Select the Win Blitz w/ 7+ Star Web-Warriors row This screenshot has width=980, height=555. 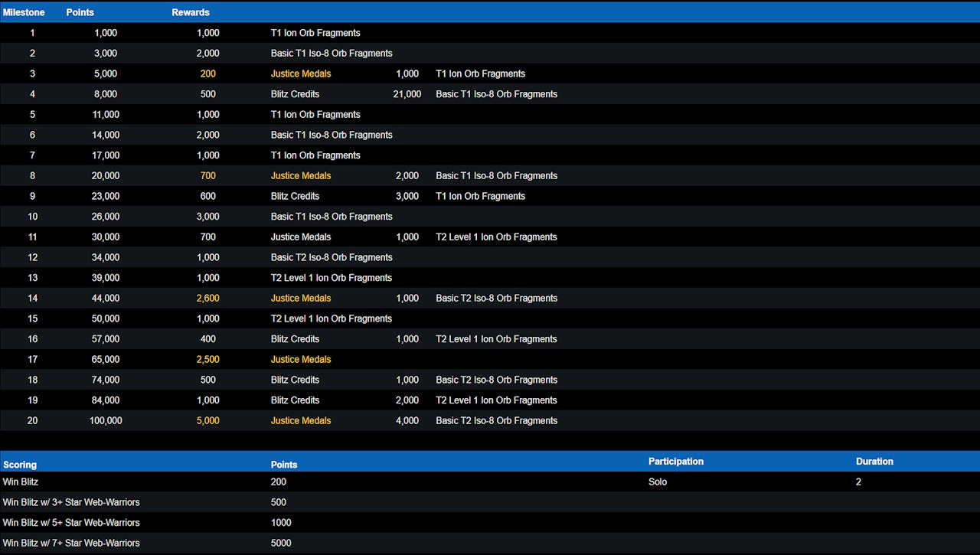click(71, 543)
